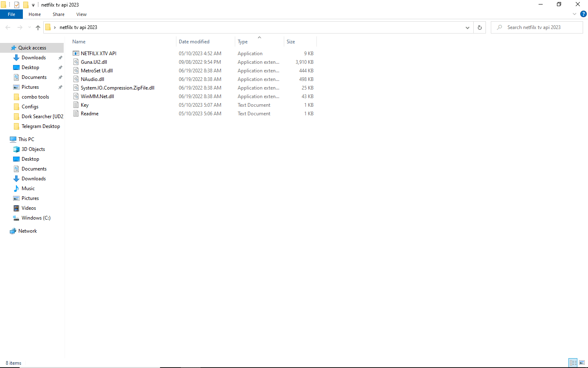Screen dimensions: 588x368
Task: Select Documents under This PC
Action: 34,169
